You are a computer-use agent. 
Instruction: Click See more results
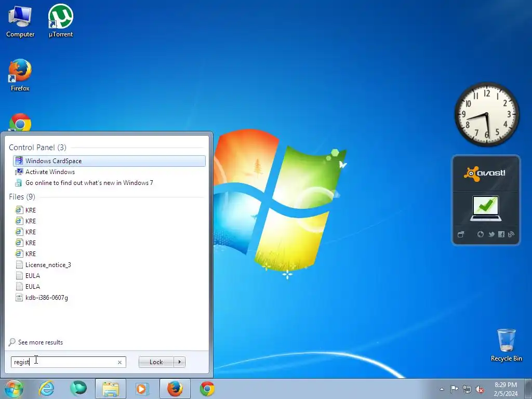[41, 342]
